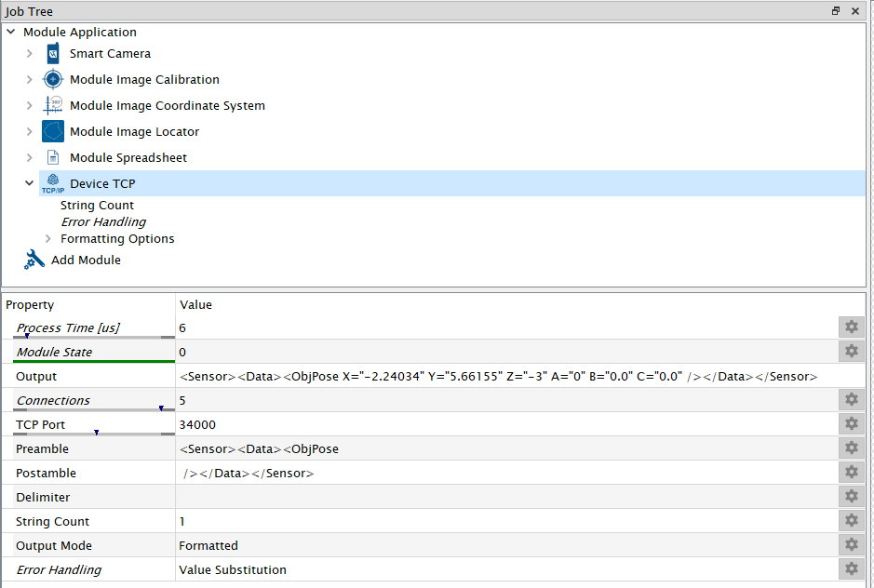Click the empty Delimiter value field
The height and width of the screenshot is (588, 874).
click(506, 497)
